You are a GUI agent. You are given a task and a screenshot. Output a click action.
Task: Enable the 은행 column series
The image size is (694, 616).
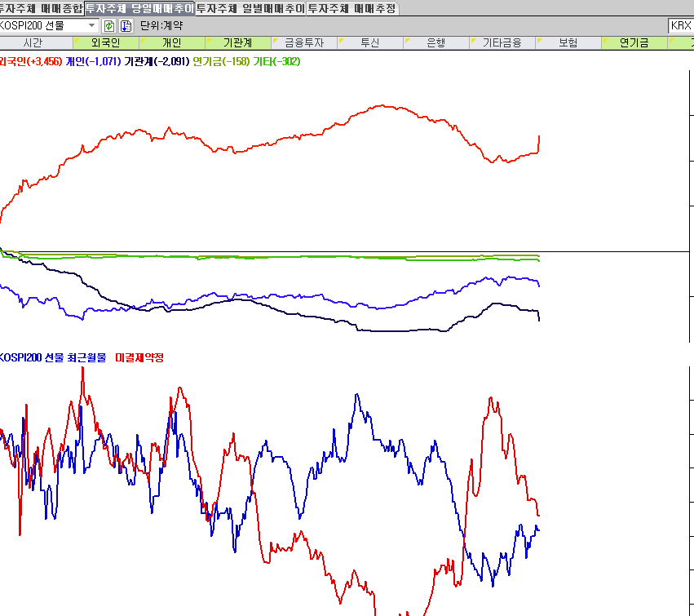click(x=435, y=42)
